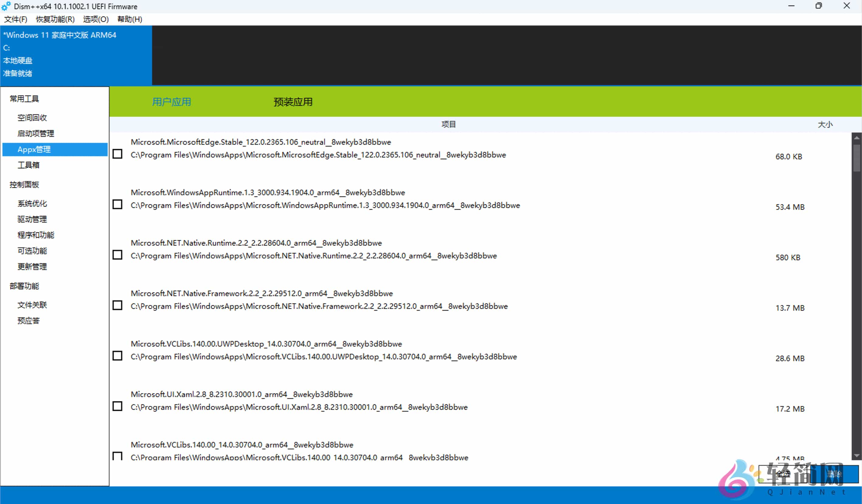862x504 pixels.
Task: Open 工具箱 in the sidebar
Action: pos(28,165)
